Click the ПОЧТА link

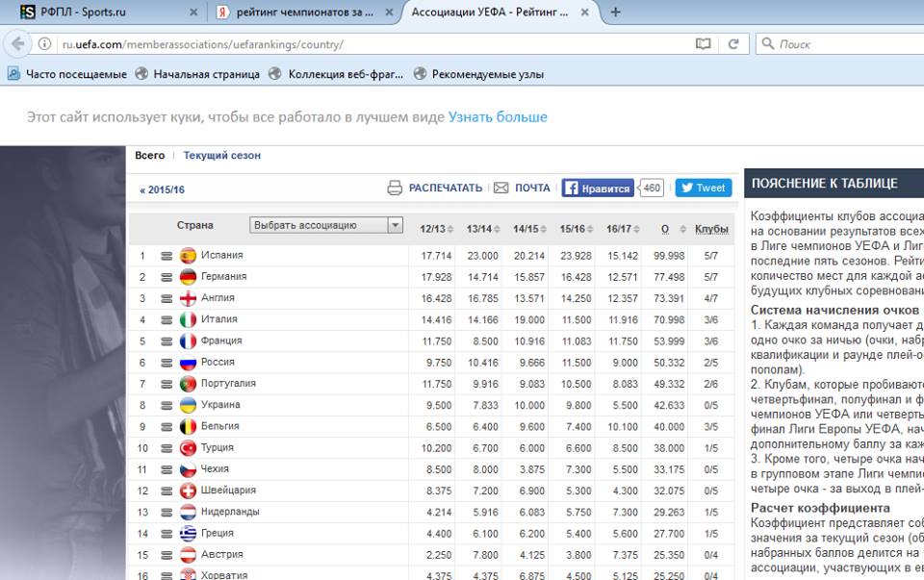tap(532, 188)
